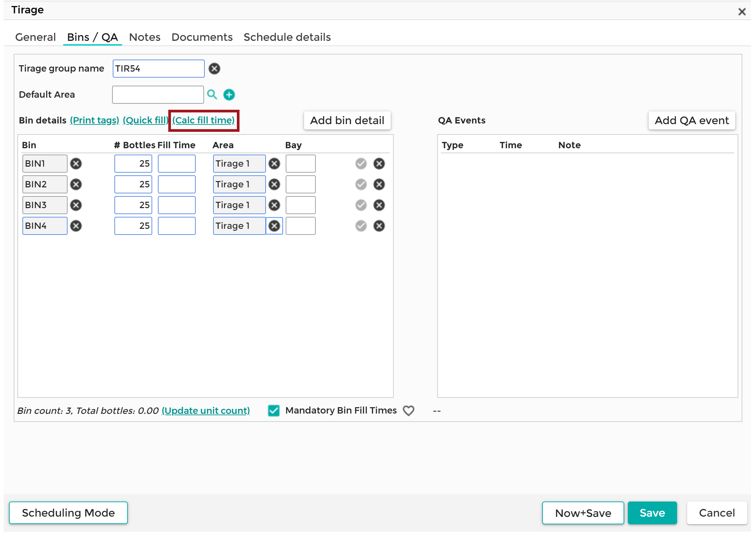Click the heart icon beside Mandatory Bin Fill Times
756x537 pixels.
coord(408,411)
